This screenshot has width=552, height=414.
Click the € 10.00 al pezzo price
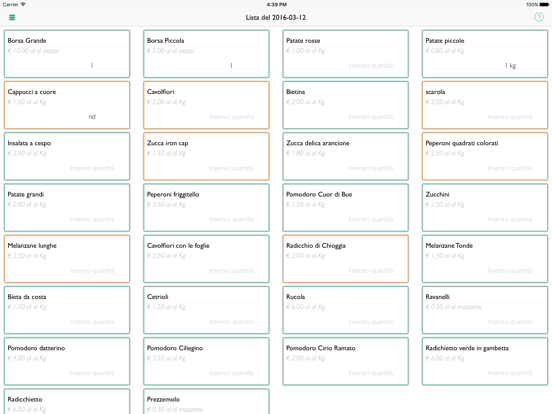tap(33, 51)
